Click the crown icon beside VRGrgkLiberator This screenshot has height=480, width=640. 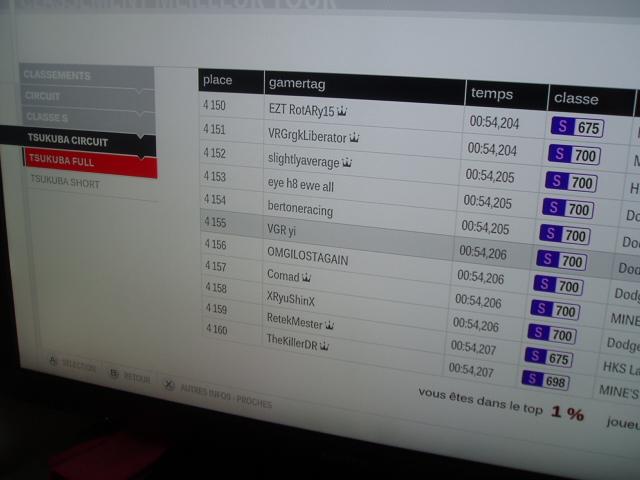(354, 136)
